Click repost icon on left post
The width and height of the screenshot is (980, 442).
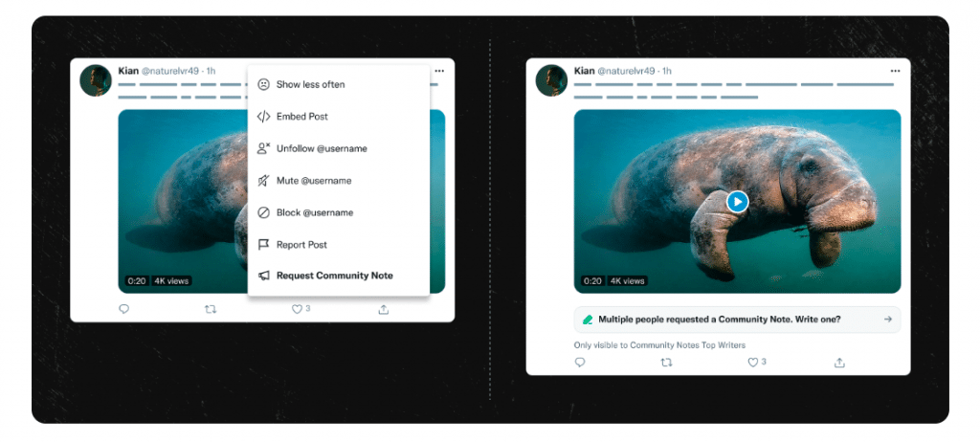211,309
